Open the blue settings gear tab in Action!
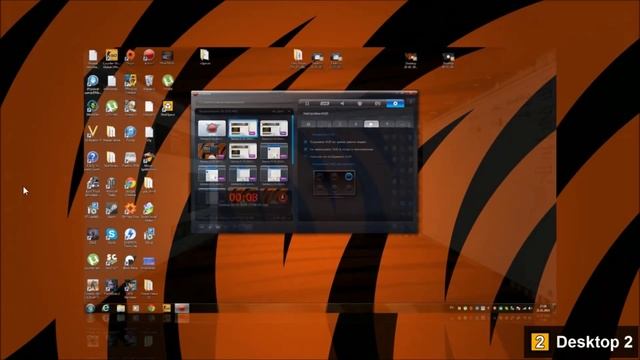Image resolution: width=640 pixels, height=360 pixels. (x=395, y=104)
